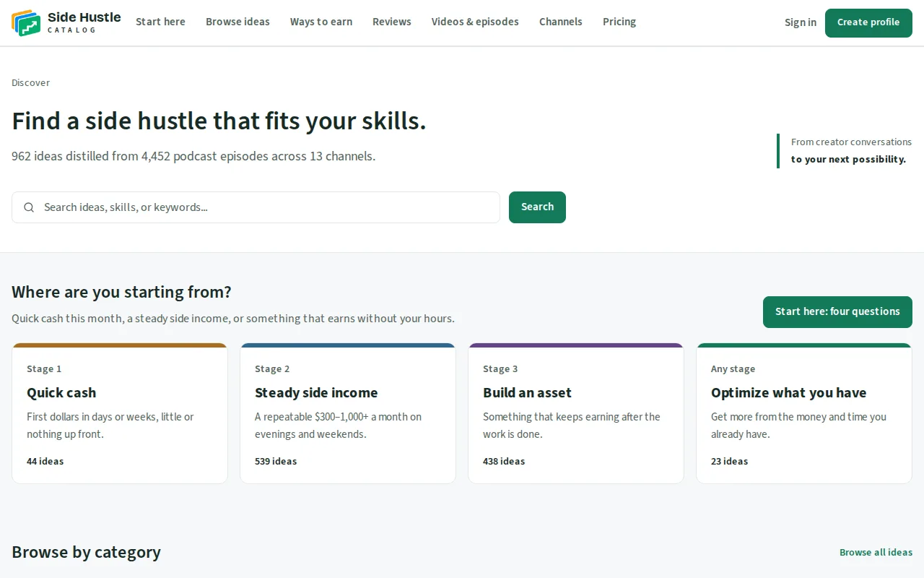924x578 pixels.
Task: Click the 'Stage 1' label
Action: (x=44, y=368)
